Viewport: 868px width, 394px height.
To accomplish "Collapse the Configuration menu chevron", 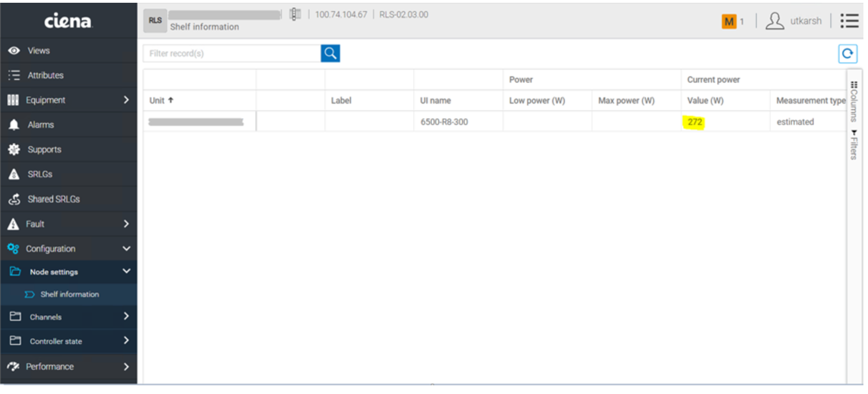I will tap(126, 248).
